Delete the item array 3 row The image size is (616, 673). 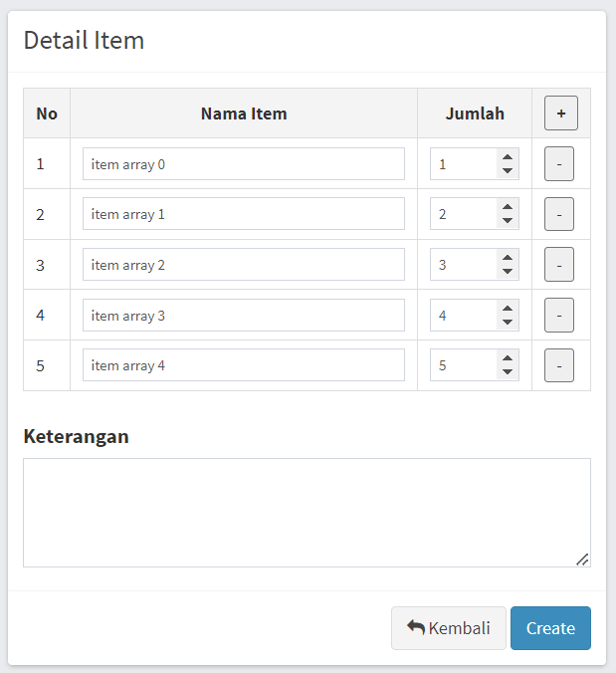559,315
